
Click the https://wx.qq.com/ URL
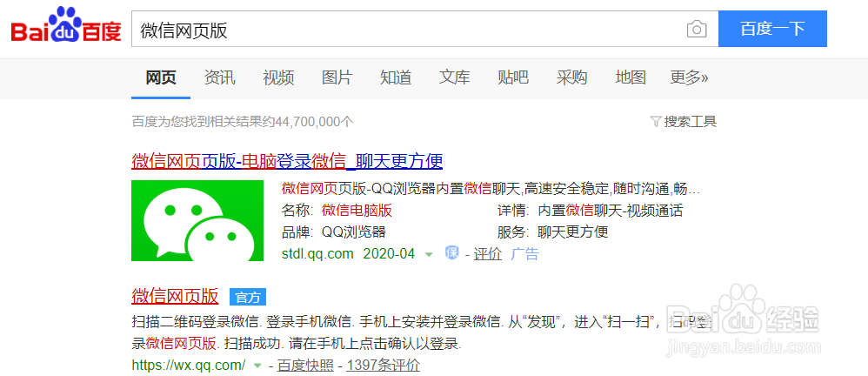pos(189,366)
